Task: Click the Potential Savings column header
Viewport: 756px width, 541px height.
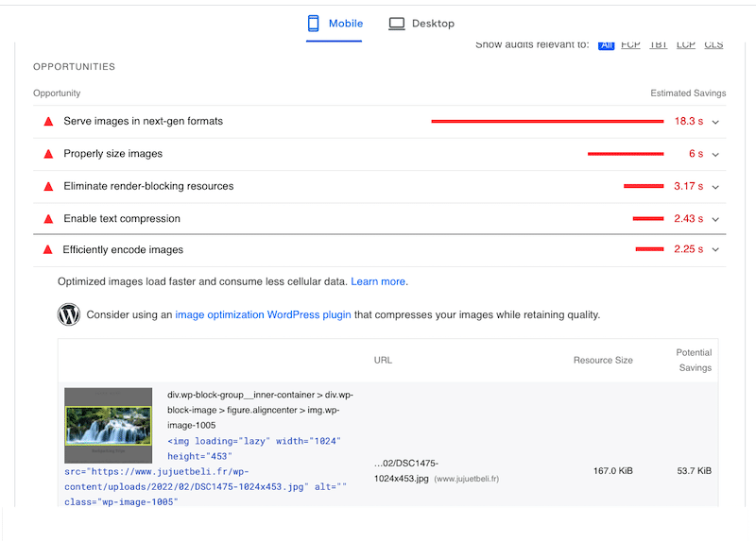Action: point(694,360)
